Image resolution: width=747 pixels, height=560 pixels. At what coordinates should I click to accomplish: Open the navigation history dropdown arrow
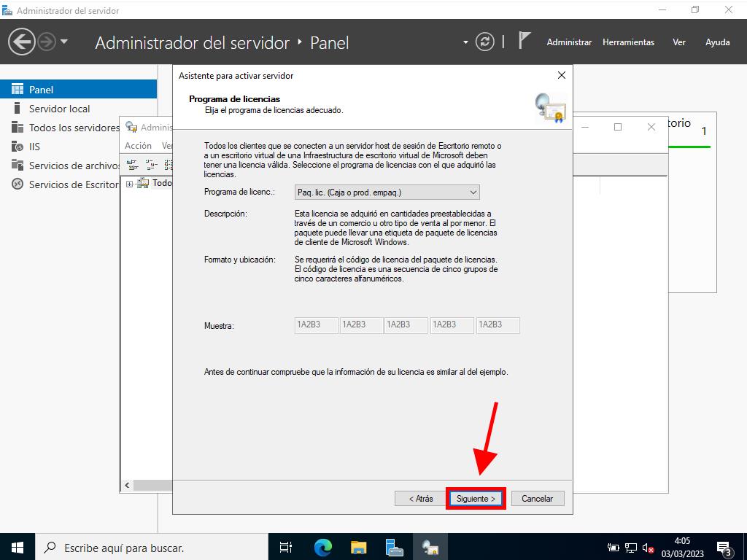pos(64,42)
